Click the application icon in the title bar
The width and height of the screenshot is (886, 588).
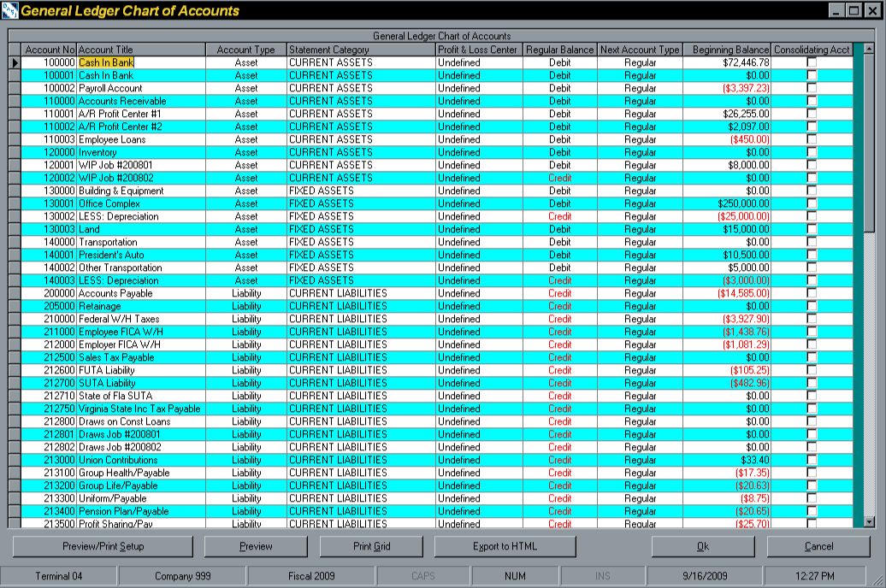click(x=9, y=10)
